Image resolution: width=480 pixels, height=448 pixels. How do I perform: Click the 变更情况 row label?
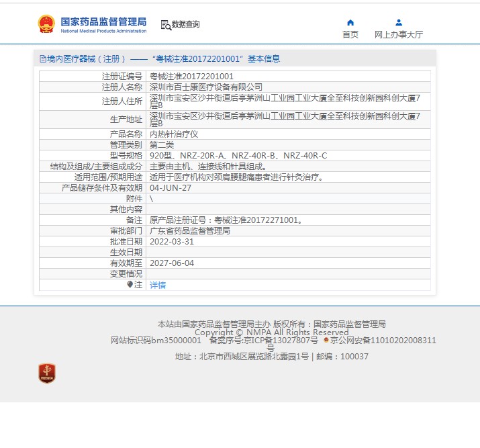[126, 274]
